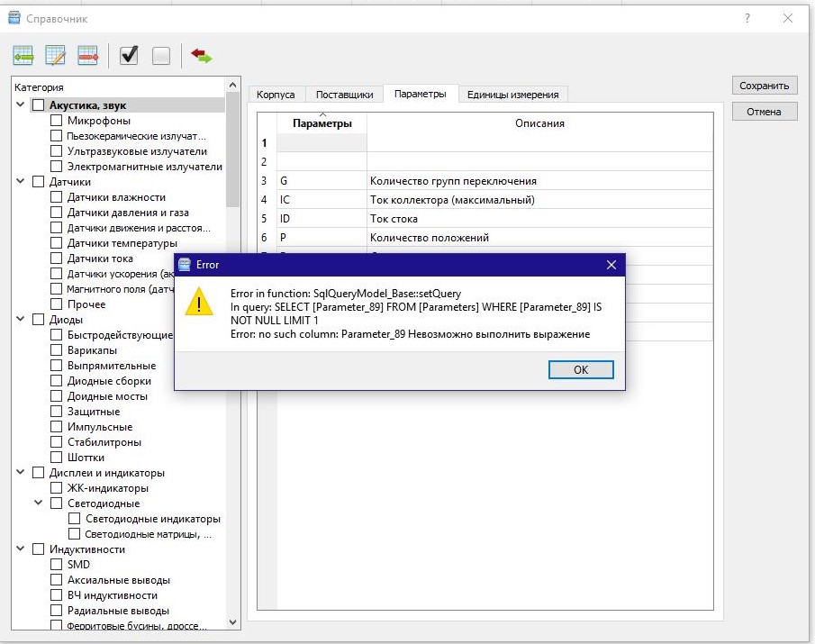
Task: Click the uncheck all toolbar icon
Action: coord(161,56)
